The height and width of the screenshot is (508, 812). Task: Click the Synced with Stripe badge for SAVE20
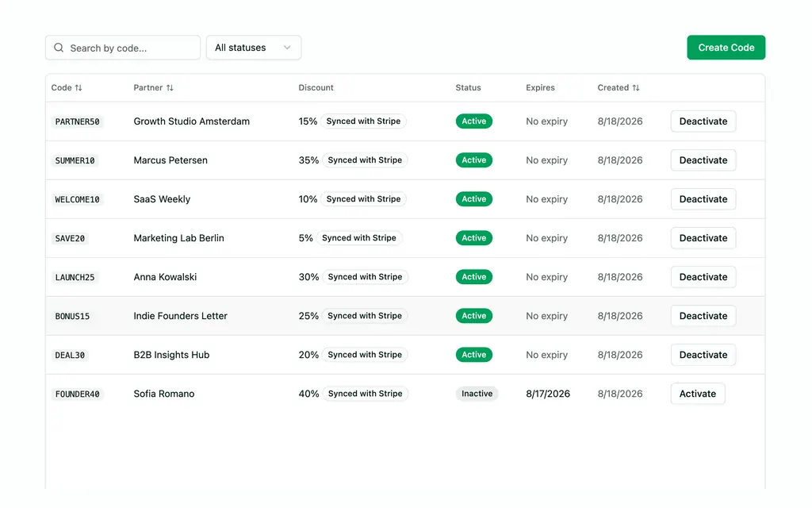[x=359, y=238]
